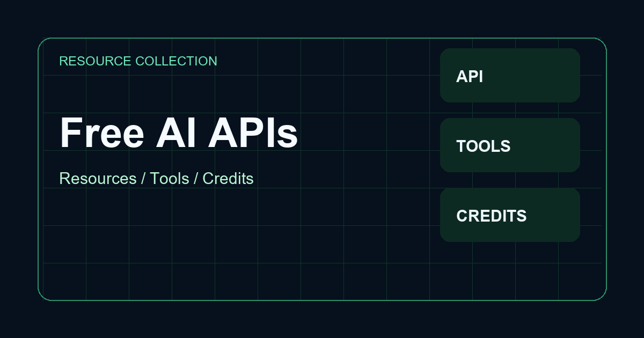Viewport: 644px width, 338px height.
Task: Select the TOOLS card
Action: [510, 145]
